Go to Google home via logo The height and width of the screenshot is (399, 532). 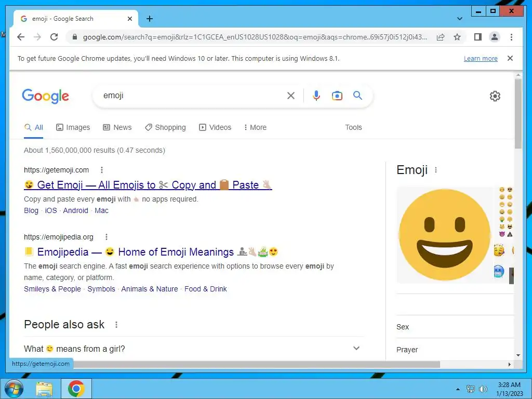coord(46,96)
